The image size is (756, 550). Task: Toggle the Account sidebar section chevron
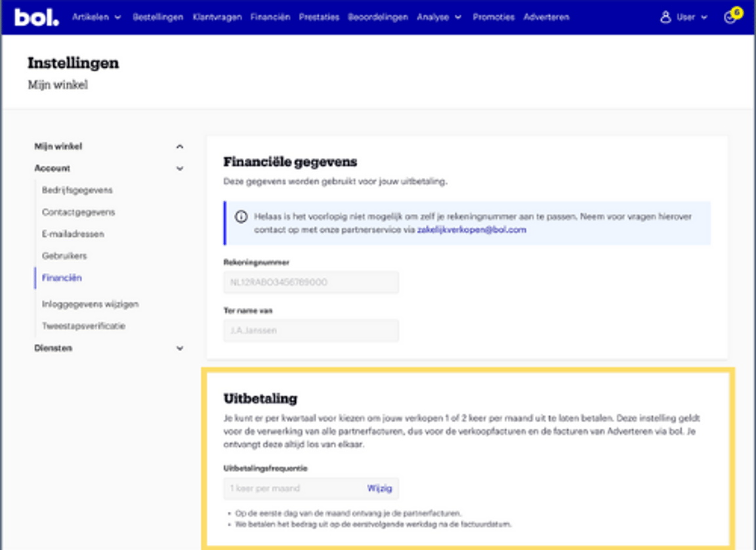[180, 169]
